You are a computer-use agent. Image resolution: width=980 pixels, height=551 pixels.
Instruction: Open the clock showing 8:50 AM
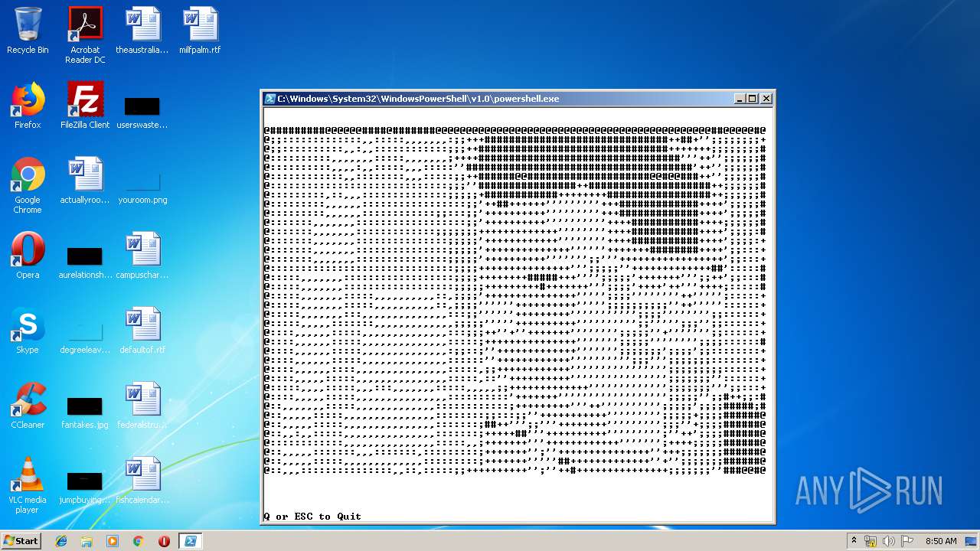click(941, 541)
